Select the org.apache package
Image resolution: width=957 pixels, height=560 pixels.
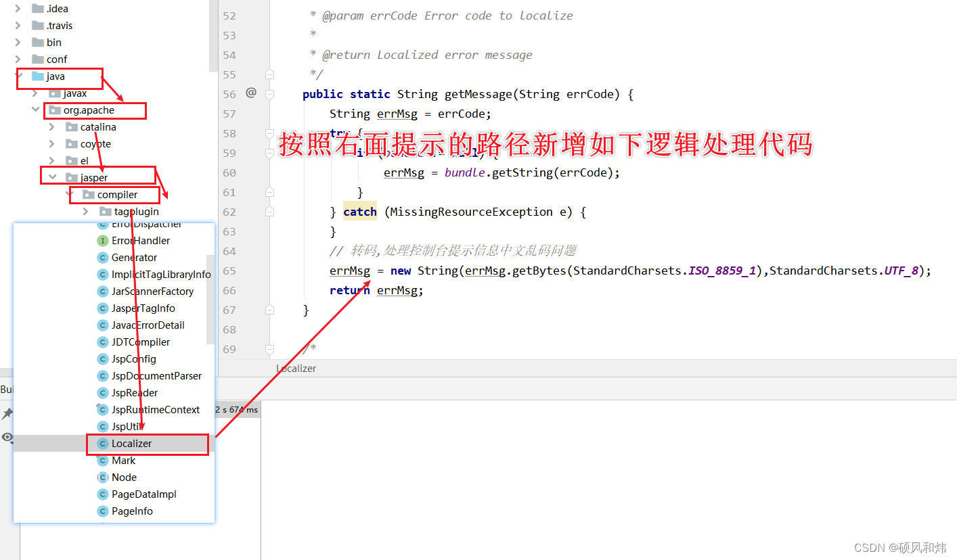[89, 110]
